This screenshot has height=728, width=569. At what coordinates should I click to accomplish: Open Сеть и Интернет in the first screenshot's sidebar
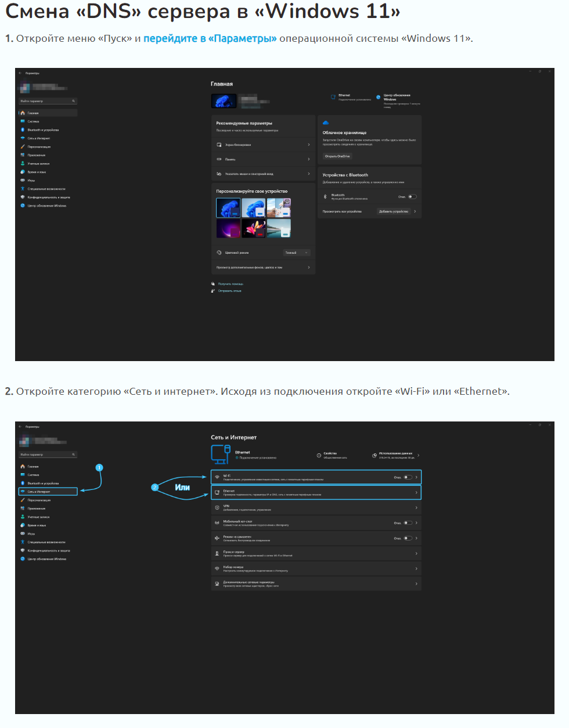coord(38,138)
